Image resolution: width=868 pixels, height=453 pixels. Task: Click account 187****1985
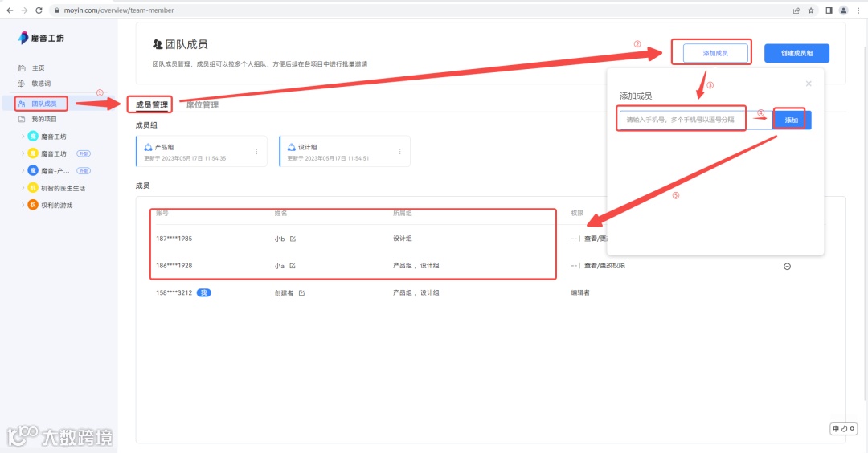coord(174,239)
